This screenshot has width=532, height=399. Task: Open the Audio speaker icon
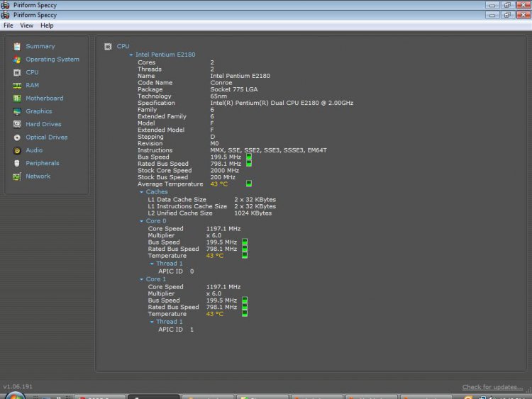17,150
